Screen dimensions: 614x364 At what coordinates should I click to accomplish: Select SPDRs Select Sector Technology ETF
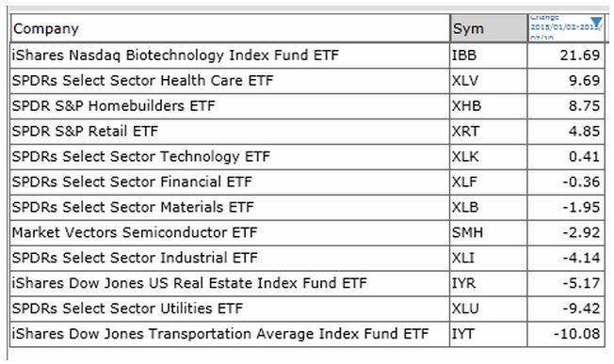(141, 156)
